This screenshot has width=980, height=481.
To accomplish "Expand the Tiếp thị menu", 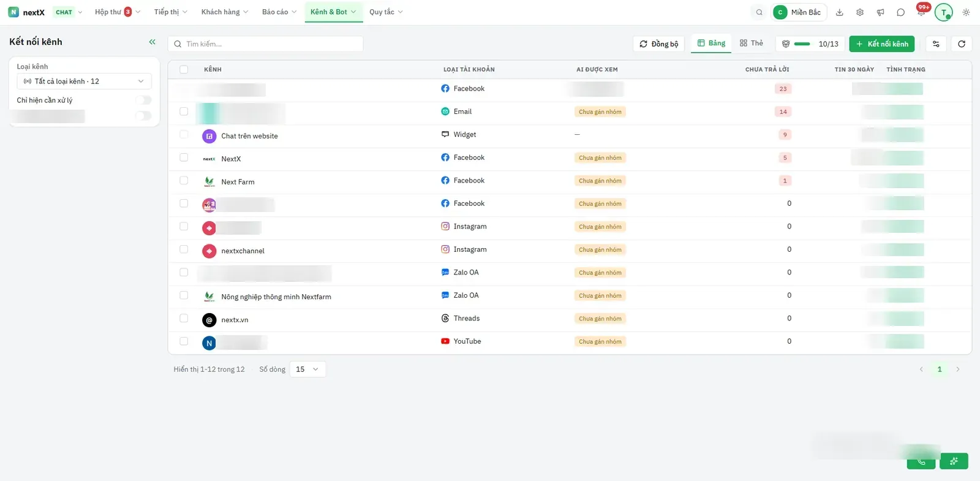I will point(171,12).
